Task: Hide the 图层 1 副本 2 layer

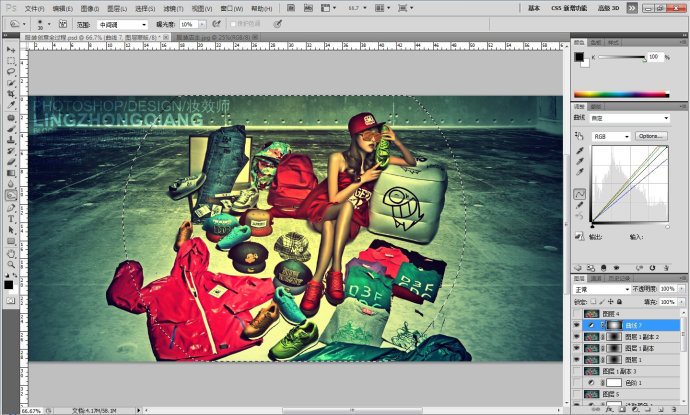Action: (576, 337)
